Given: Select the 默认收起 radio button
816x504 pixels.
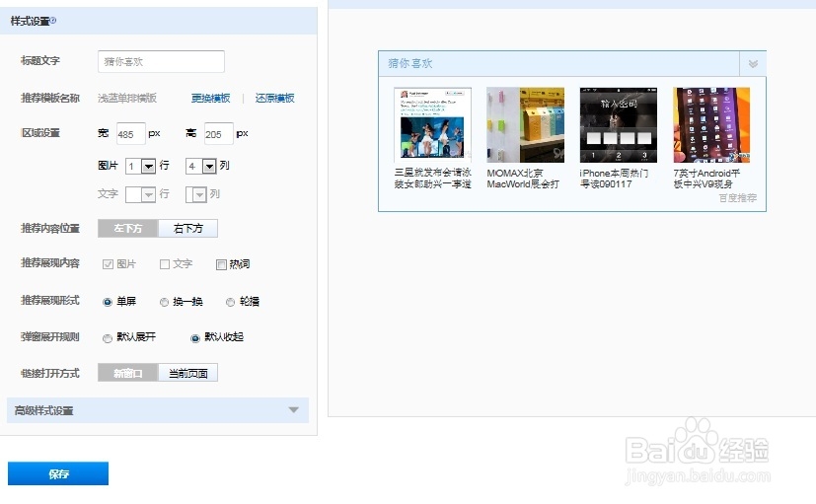Looking at the screenshot, I should point(195,338).
